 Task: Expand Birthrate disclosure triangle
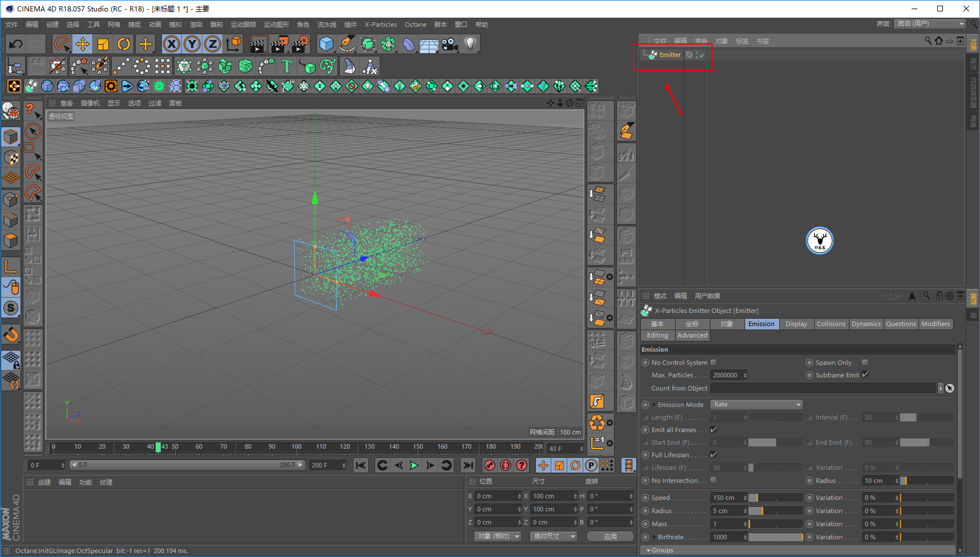pos(654,537)
